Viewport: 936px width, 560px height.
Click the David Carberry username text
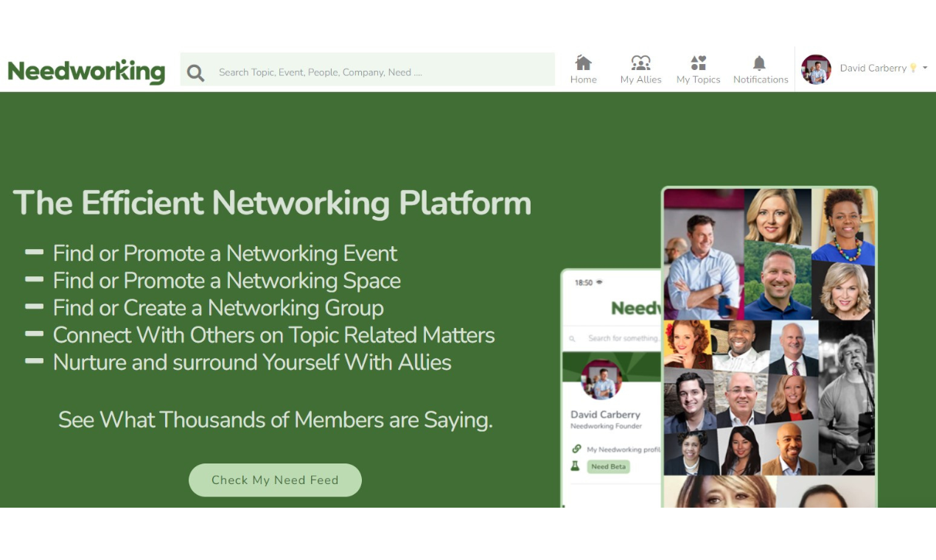(873, 68)
